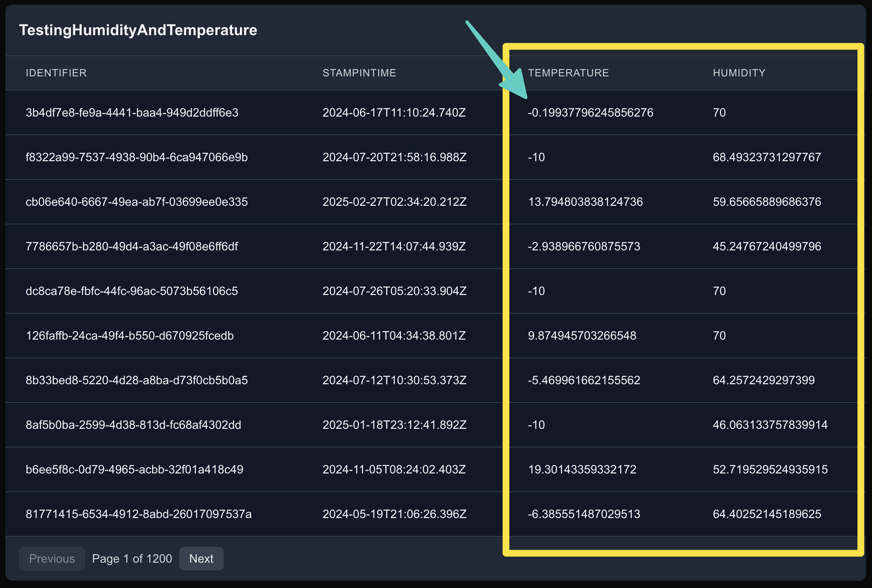Image resolution: width=872 pixels, height=588 pixels.
Task: Select identifier 8b33bed8-5220-4d28-a8ba-d73f0cb5b0a5
Action: pos(137,380)
